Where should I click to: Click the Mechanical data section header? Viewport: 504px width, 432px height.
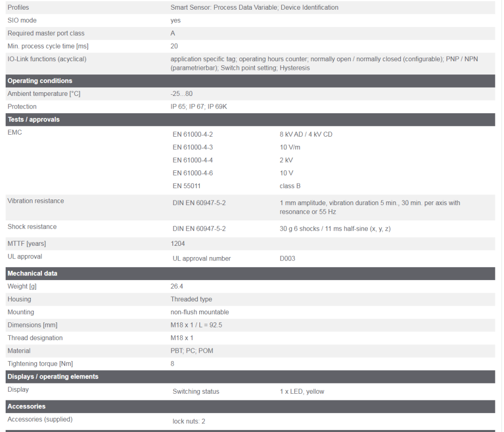(x=32, y=273)
